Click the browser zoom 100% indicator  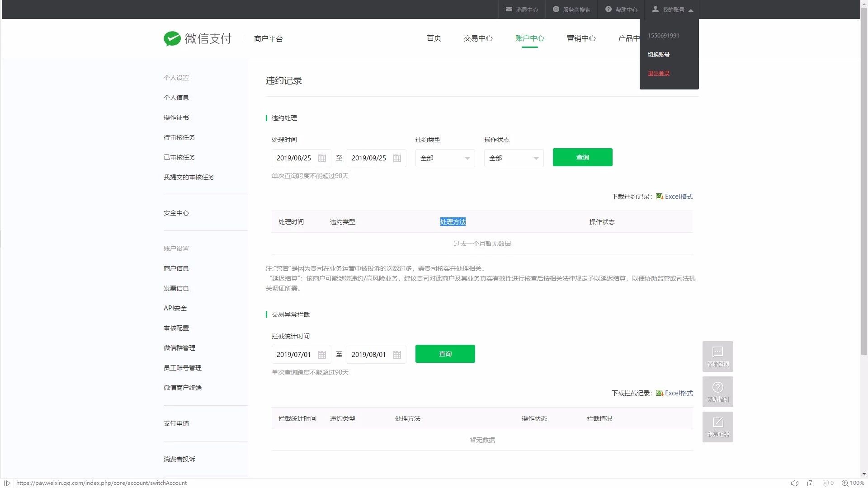click(853, 483)
